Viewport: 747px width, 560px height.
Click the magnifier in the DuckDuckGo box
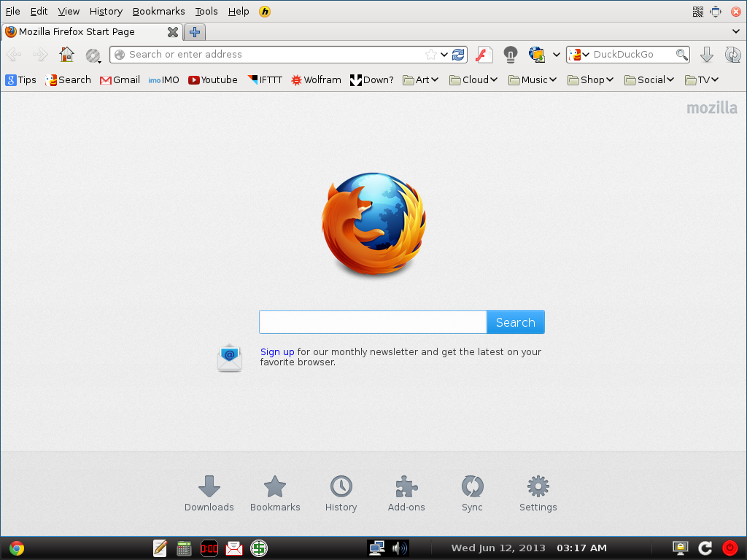[x=682, y=55]
